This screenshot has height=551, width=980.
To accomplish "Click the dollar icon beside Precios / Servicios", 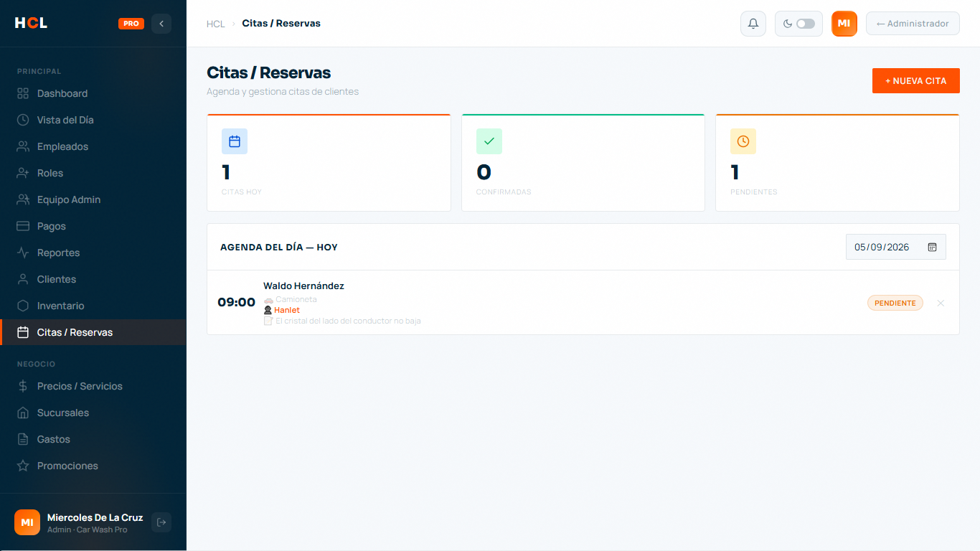I will (x=23, y=386).
